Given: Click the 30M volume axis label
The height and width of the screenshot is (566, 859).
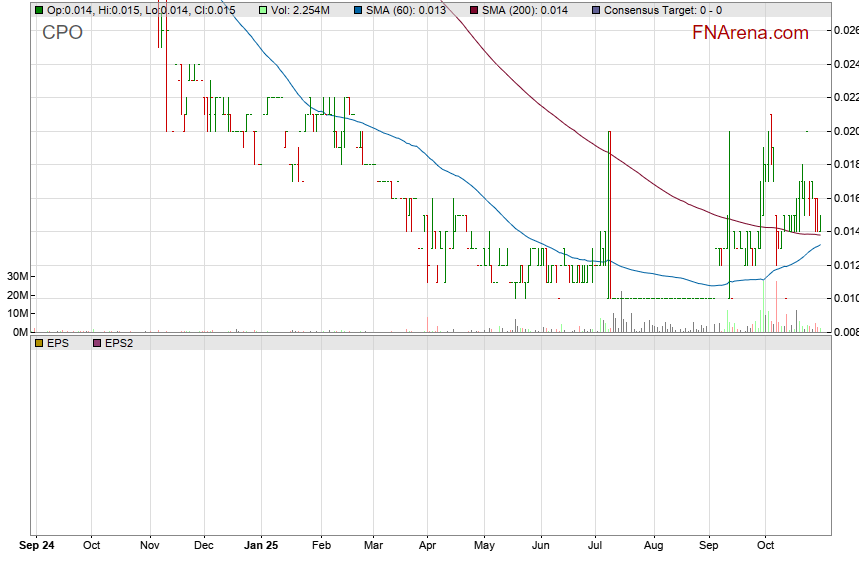Looking at the screenshot, I should [x=17, y=276].
